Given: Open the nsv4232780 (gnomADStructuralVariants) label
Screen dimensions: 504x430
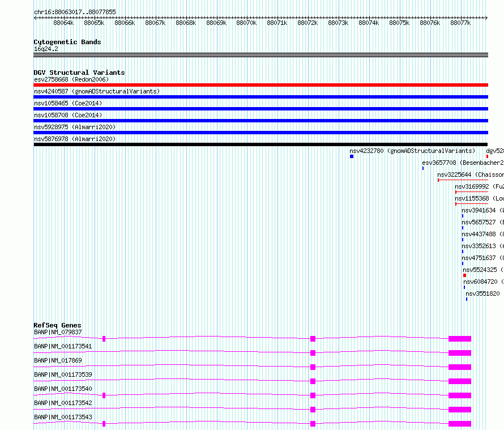Looking at the screenshot, I should (x=412, y=151).
